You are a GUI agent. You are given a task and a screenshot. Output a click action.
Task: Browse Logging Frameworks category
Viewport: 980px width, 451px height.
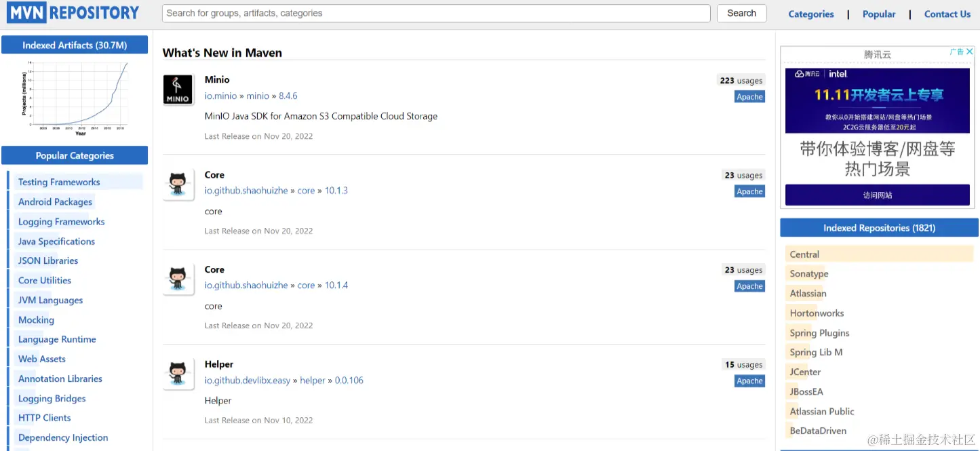point(61,221)
